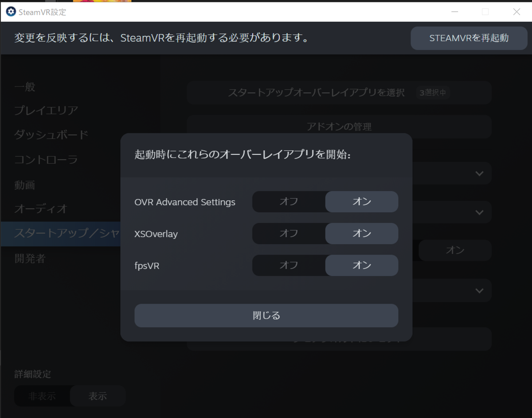Screen dimensions: 532x418
Task: Turn off OVR Advanced Settings startup
Action: point(289,202)
